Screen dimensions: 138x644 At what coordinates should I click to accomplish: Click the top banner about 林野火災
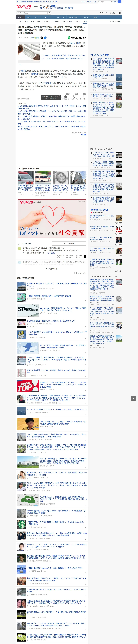(x=37, y=2)
